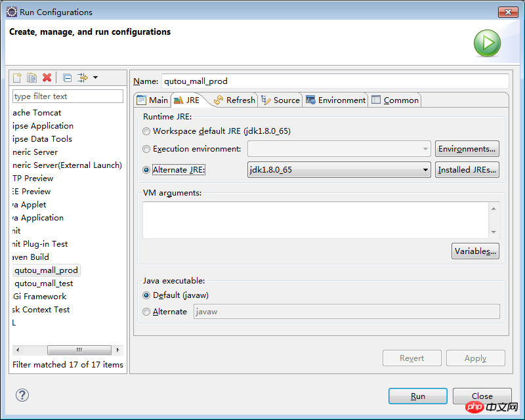Click the new launch configuration icon
525x420 pixels.
pyautogui.click(x=18, y=78)
